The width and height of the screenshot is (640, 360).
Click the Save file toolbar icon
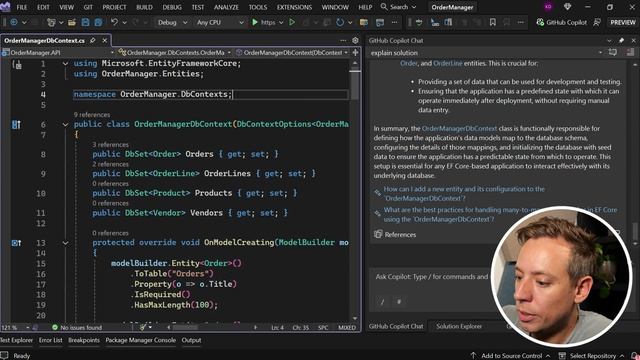[85, 22]
